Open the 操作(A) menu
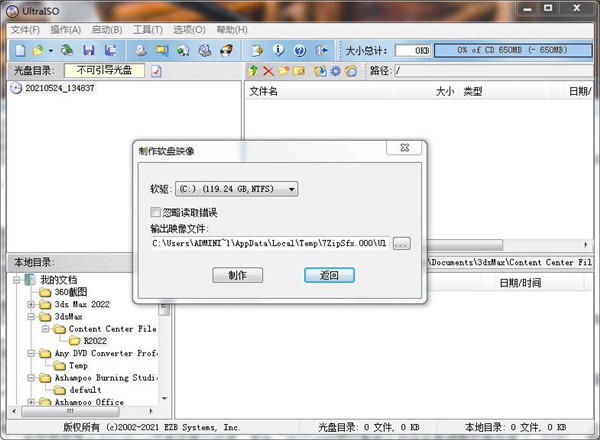Image resolution: width=600 pixels, height=440 pixels. 65,30
